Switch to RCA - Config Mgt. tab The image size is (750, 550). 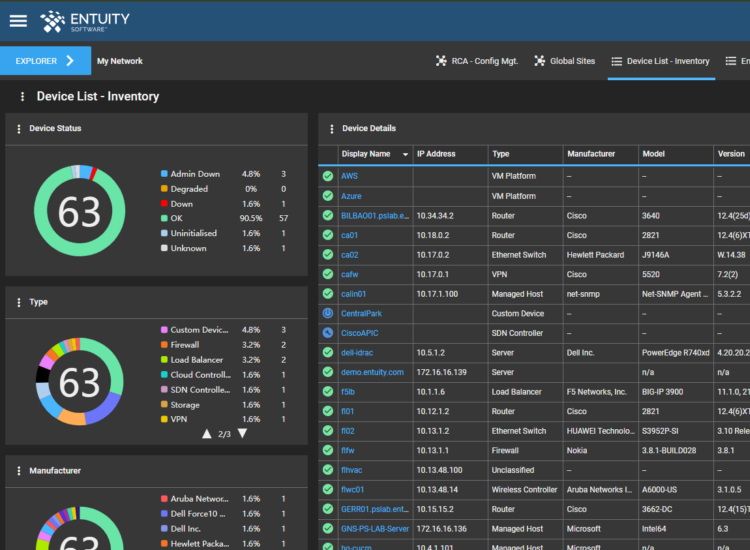click(x=477, y=61)
